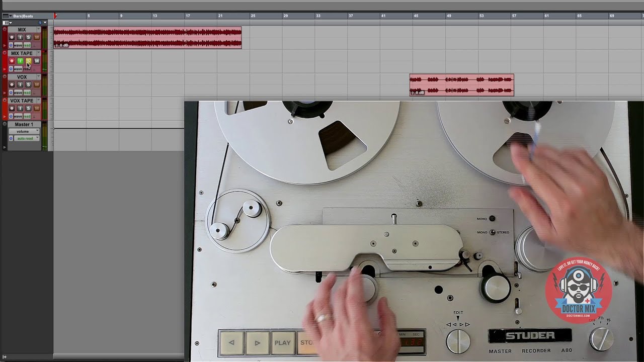Unsolo the MIX TAPE track
This screenshot has height=362, width=644.
[x=29, y=61]
